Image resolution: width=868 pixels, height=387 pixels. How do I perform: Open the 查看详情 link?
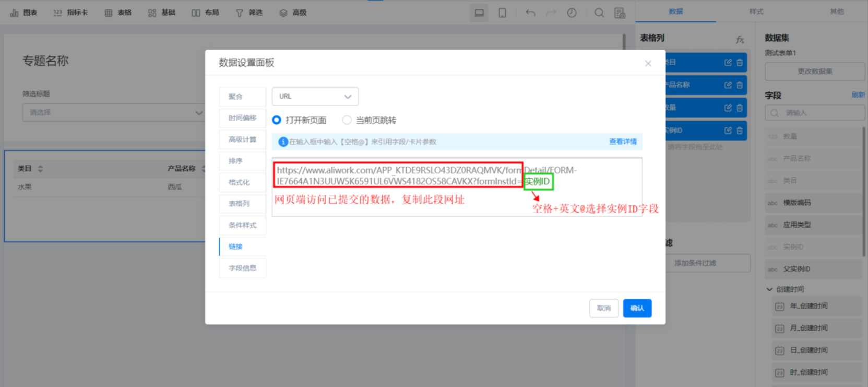click(623, 142)
